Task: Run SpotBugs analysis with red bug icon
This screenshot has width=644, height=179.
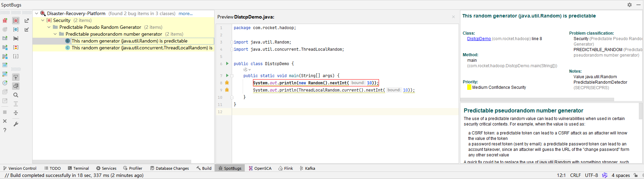Action: click(5, 21)
